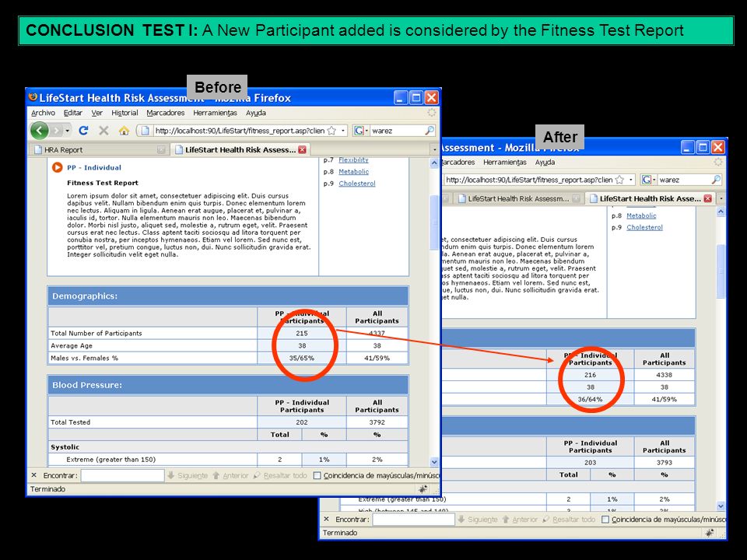Click Resaltar todo in Before window
Viewport: 747px width, 560px height.
click(x=280, y=475)
